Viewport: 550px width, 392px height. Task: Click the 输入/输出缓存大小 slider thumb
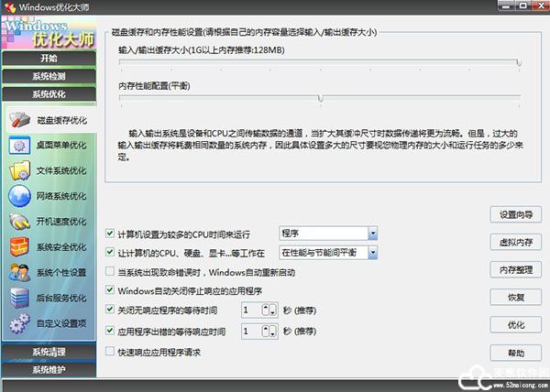coord(519,62)
